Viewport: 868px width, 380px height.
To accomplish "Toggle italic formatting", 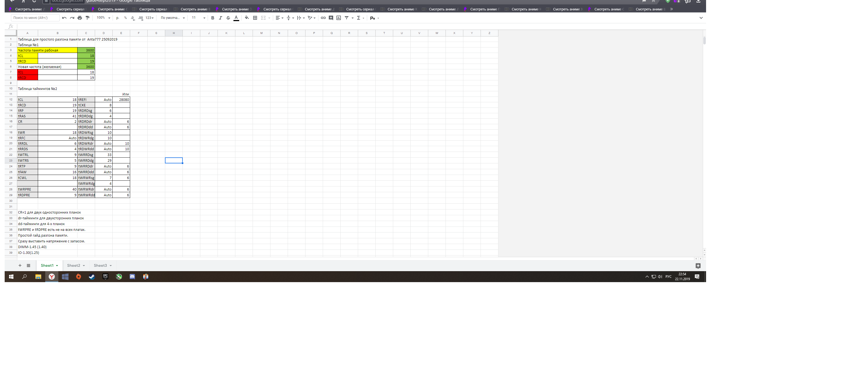I will [220, 18].
